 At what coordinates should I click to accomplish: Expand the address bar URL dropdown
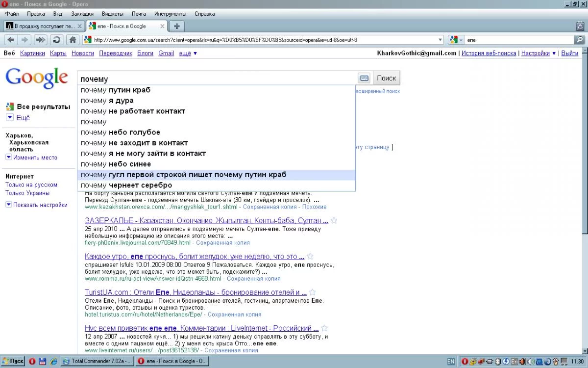[440, 40]
